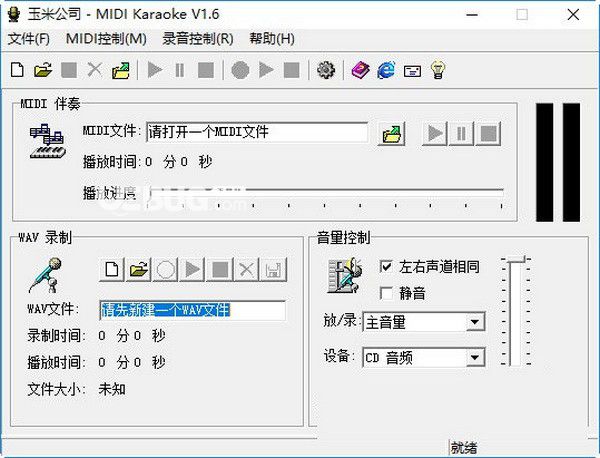Create new WAV file button in WAV 录制
600x458 pixels.
click(x=112, y=269)
